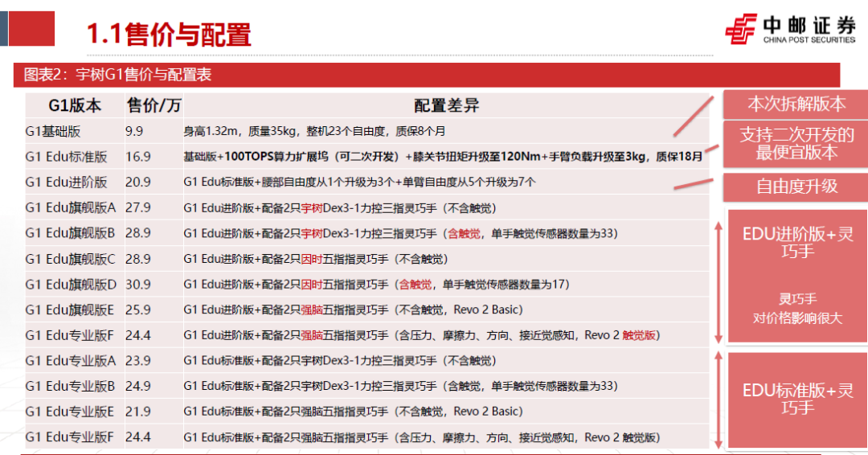
Task: Select the description in the 专业版A row
Action: [340, 361]
